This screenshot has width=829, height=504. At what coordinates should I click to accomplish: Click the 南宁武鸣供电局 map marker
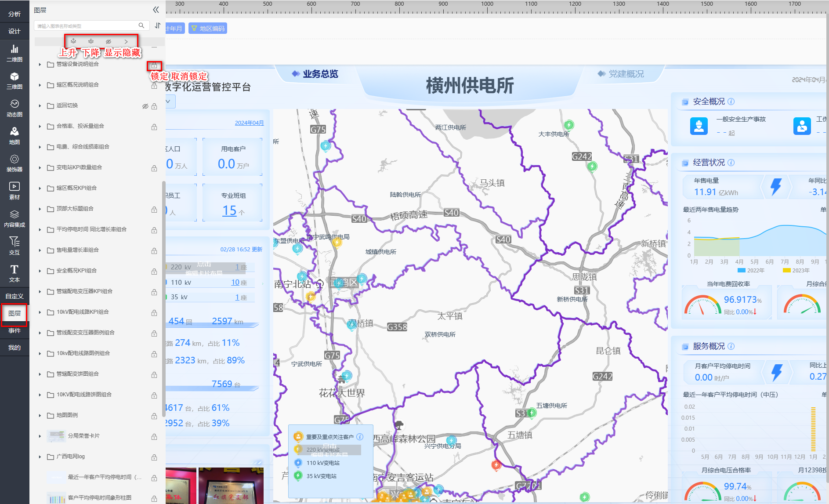337,242
